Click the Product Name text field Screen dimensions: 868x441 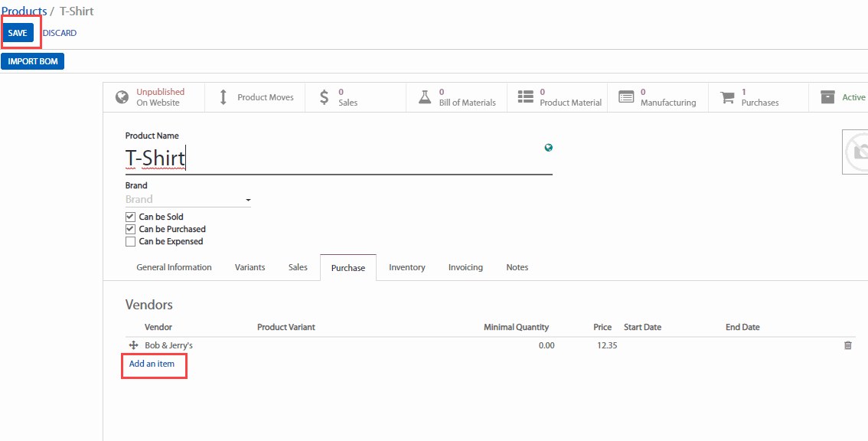tap(337, 158)
